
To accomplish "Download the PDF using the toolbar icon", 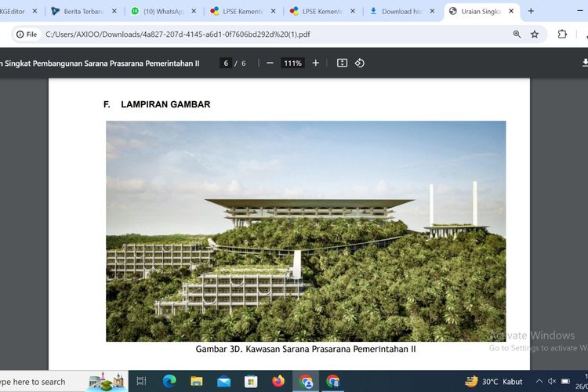I will 584,63.
